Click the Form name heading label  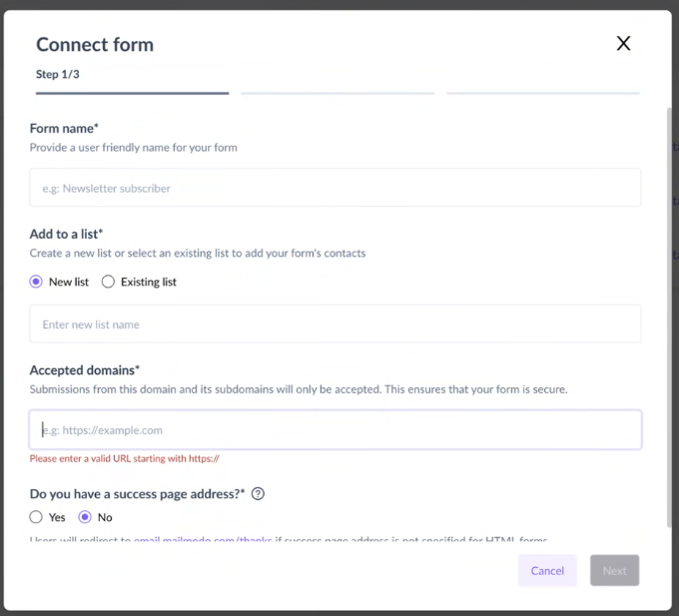[x=64, y=129]
